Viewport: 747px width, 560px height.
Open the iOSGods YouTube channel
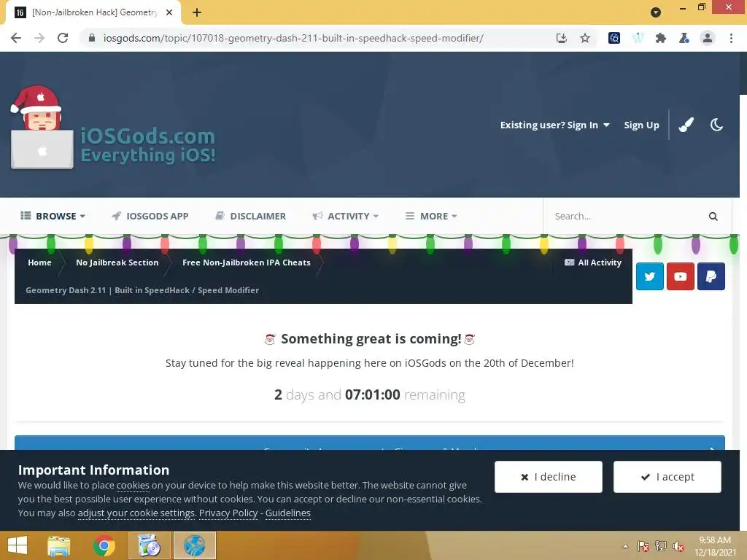(681, 276)
